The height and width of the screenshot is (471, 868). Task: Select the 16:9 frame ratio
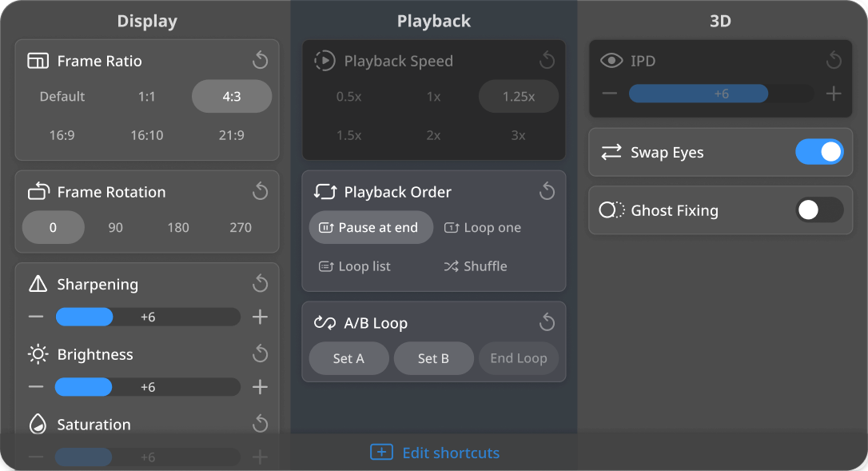62,135
